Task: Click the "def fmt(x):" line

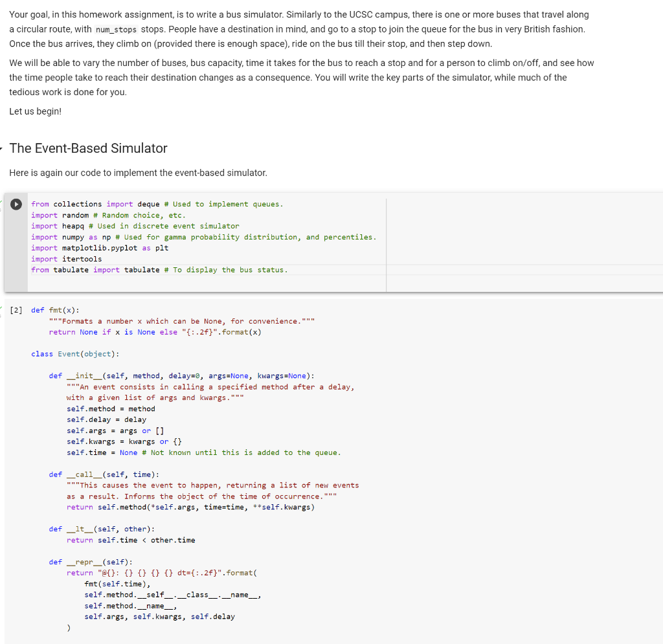Action: [x=56, y=310]
